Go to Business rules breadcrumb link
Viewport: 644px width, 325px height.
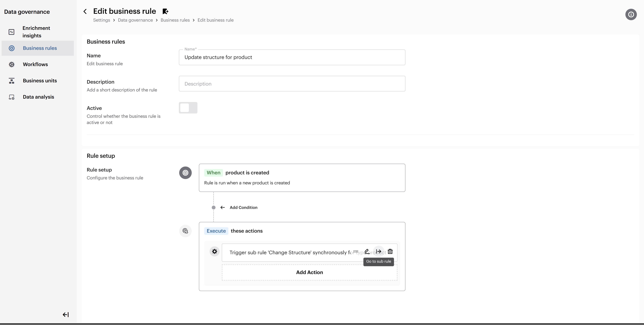[175, 20]
